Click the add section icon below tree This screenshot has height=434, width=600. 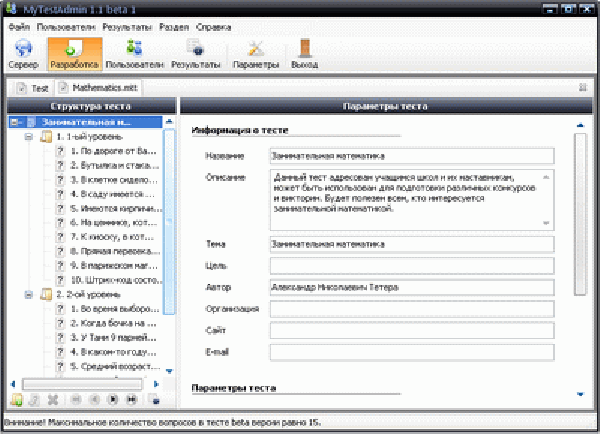coord(16,400)
